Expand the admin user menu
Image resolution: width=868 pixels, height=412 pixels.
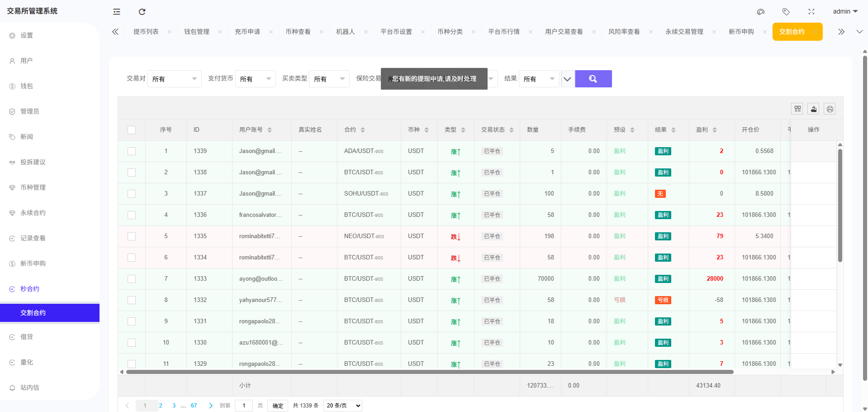click(845, 11)
